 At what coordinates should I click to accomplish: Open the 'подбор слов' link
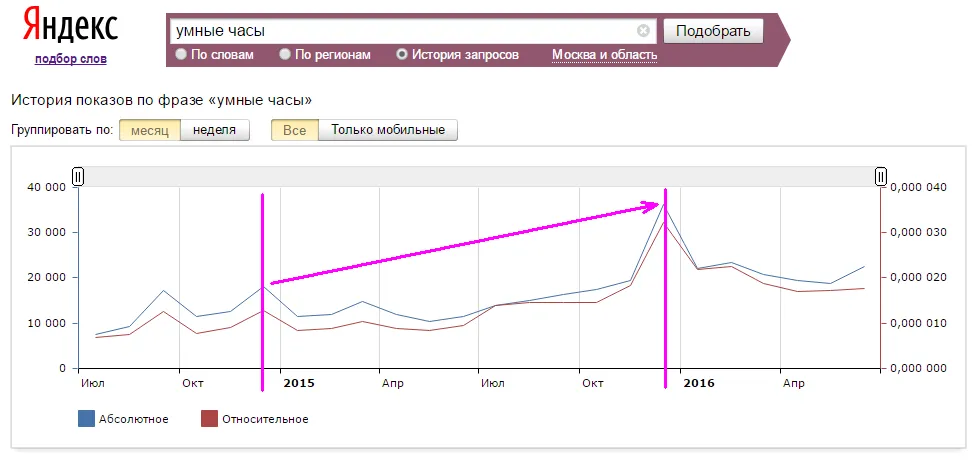[x=70, y=59]
